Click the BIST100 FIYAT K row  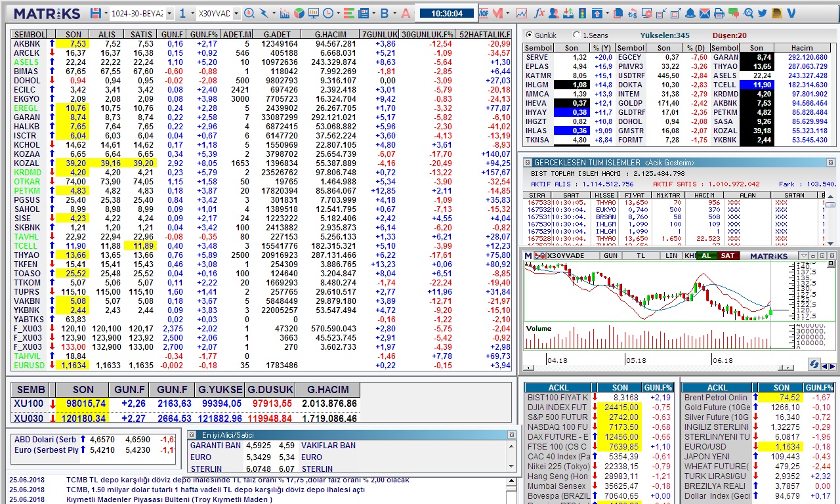tap(599, 398)
